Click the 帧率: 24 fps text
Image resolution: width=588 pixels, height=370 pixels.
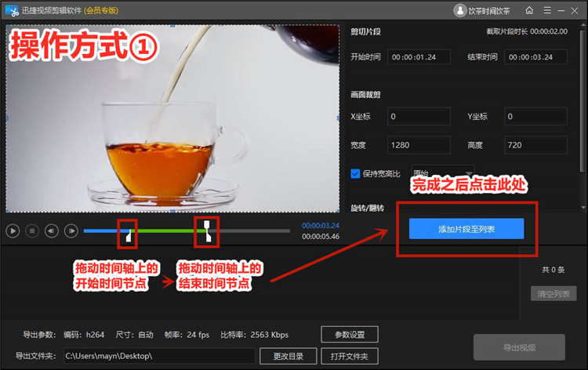pos(187,335)
